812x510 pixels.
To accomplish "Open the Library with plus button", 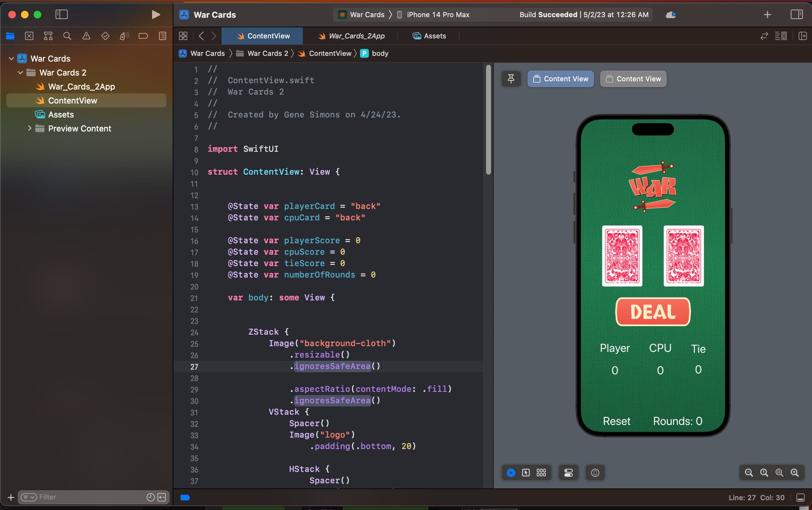I will tap(767, 15).
